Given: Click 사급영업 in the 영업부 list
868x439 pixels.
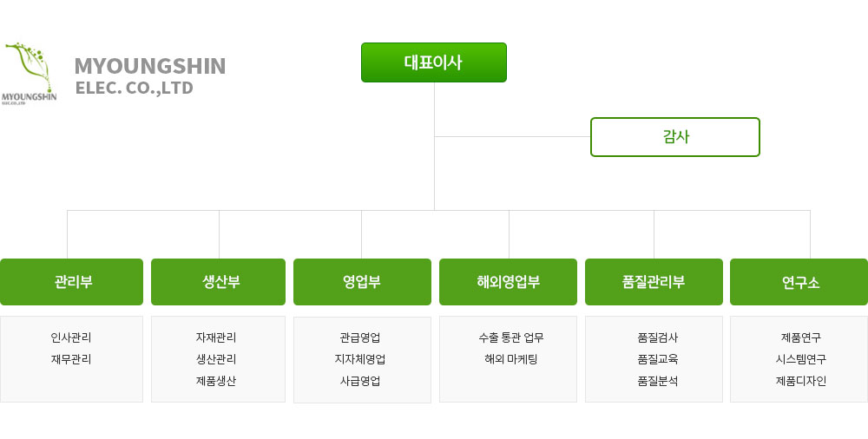Looking at the screenshot, I should pos(360,381).
